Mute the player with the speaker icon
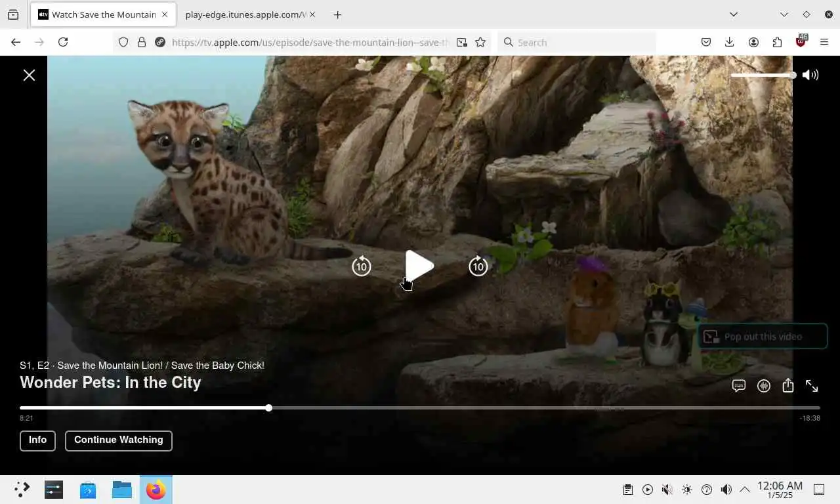The height and width of the screenshot is (504, 840). point(810,75)
